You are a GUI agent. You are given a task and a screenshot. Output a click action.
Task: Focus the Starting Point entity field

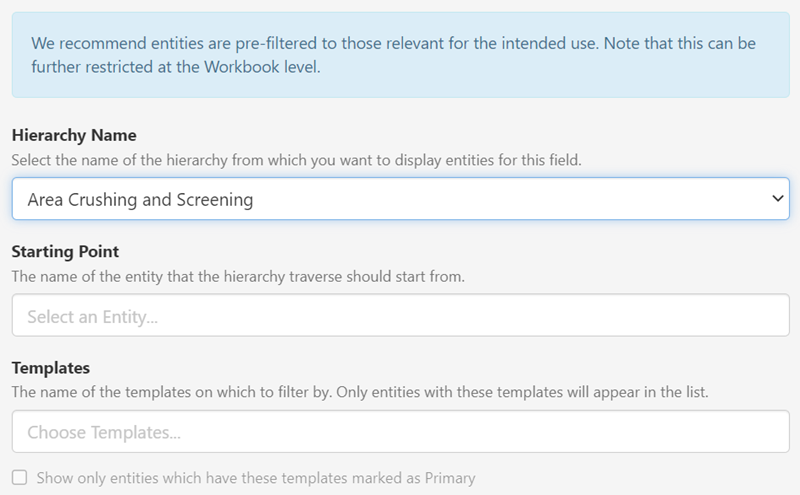click(400, 315)
